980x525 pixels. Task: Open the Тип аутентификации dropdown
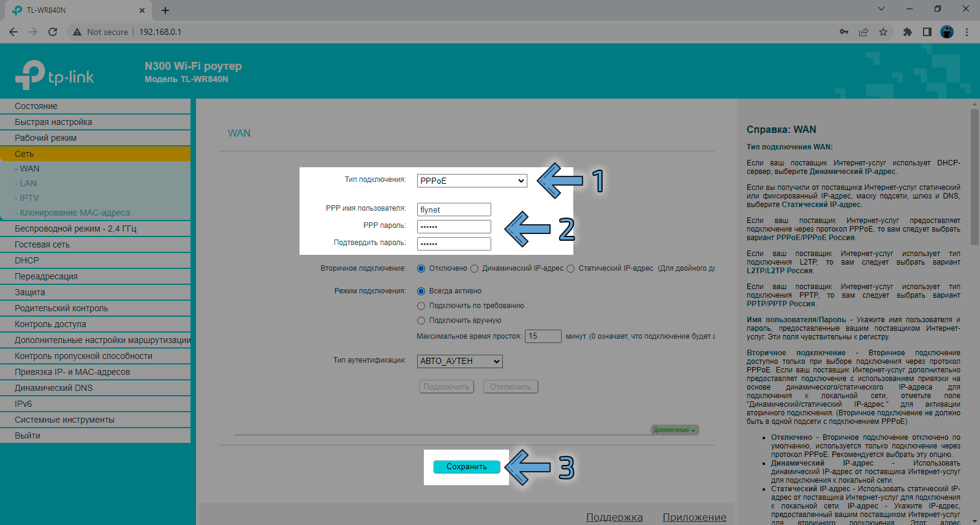460,361
